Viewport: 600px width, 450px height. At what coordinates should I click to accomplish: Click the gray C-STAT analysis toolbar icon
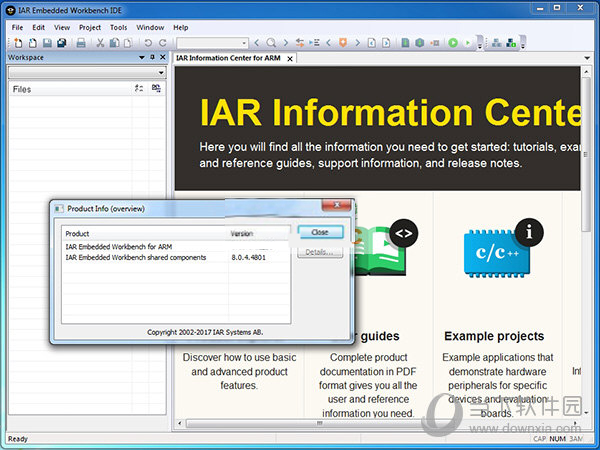(x=497, y=43)
